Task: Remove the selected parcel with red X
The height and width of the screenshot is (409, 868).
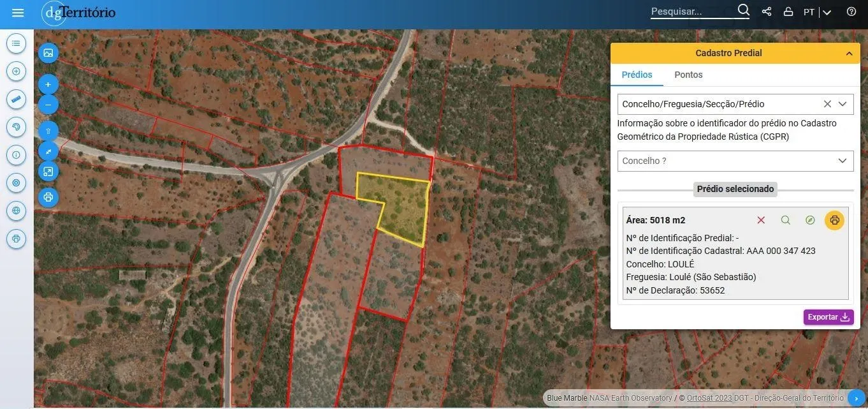Action: 761,220
